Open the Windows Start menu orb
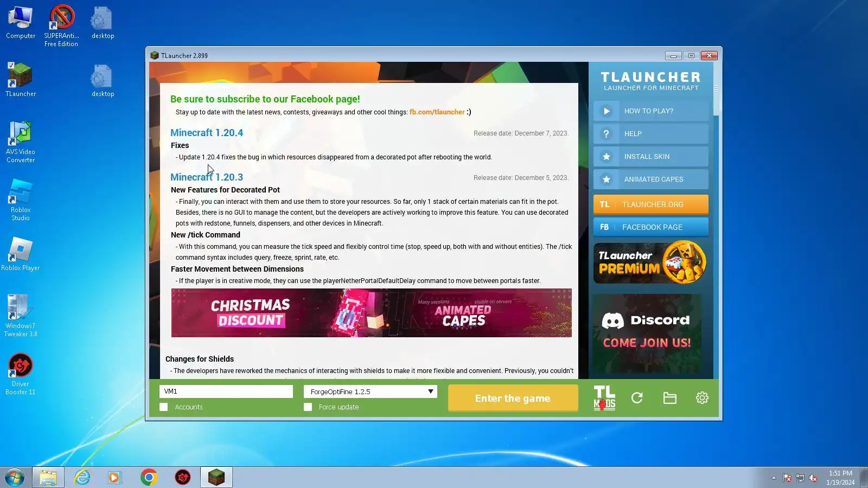 [x=15, y=478]
